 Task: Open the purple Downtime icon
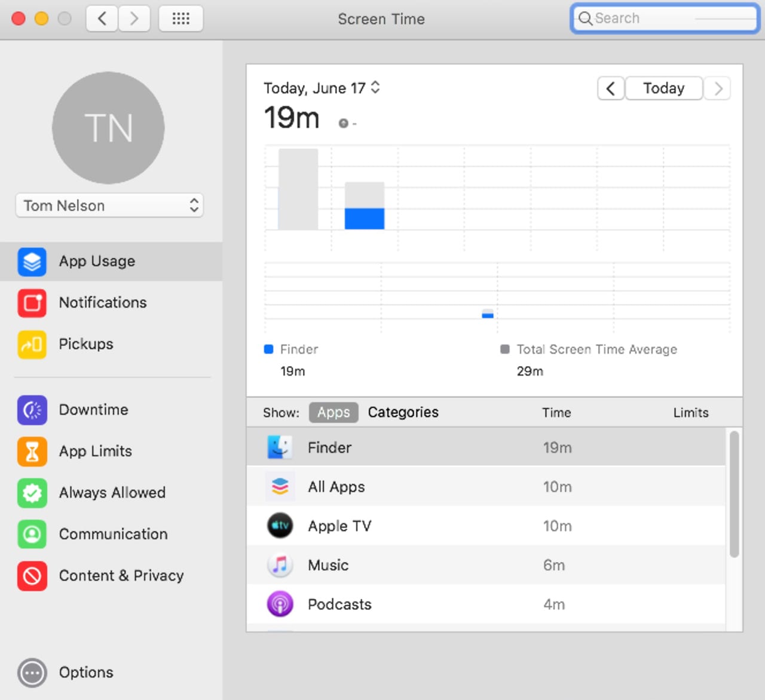(x=32, y=410)
